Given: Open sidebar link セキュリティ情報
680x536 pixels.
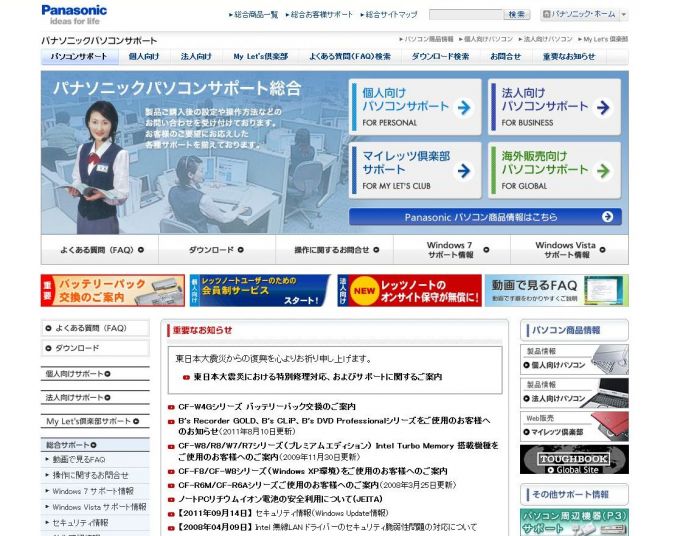Looking at the screenshot, I should [x=80, y=523].
